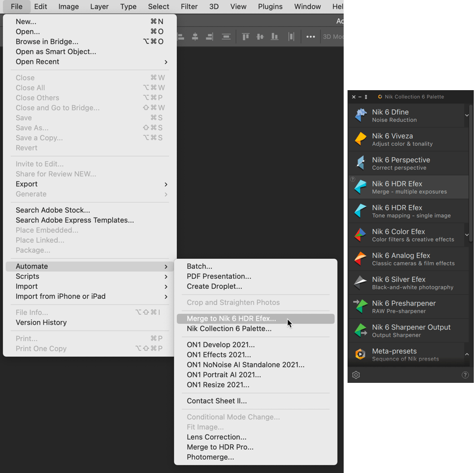Screen dimensions: 476x473
Task: Open the Plugins menu
Action: click(270, 7)
